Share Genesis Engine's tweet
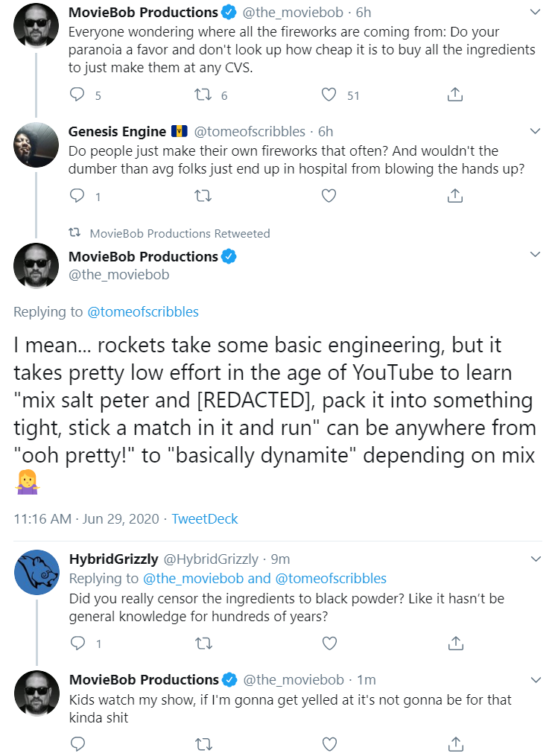This screenshot has height=756, width=555. coord(454,196)
